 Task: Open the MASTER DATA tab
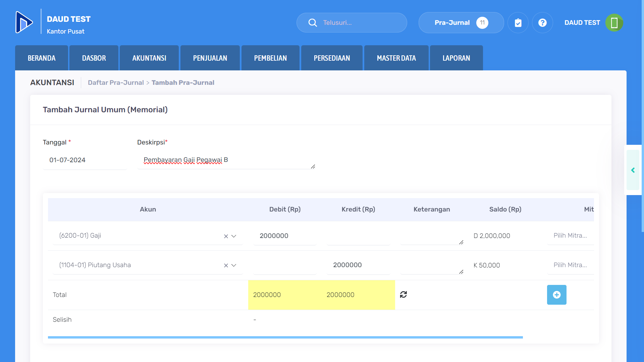[x=396, y=58]
